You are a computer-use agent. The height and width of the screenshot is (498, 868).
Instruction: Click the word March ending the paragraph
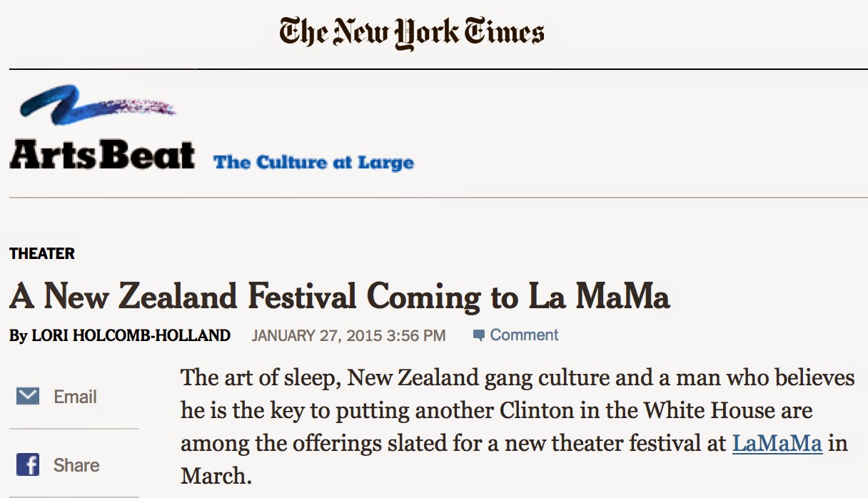[x=216, y=476]
